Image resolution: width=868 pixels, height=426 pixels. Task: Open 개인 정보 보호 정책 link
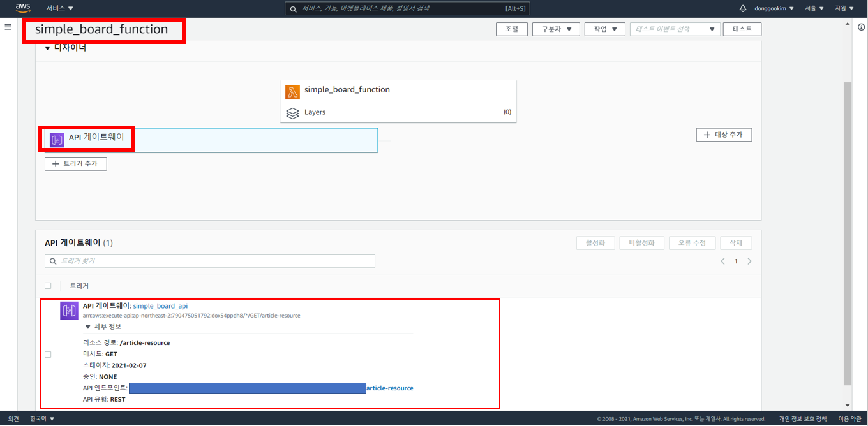[x=803, y=419]
